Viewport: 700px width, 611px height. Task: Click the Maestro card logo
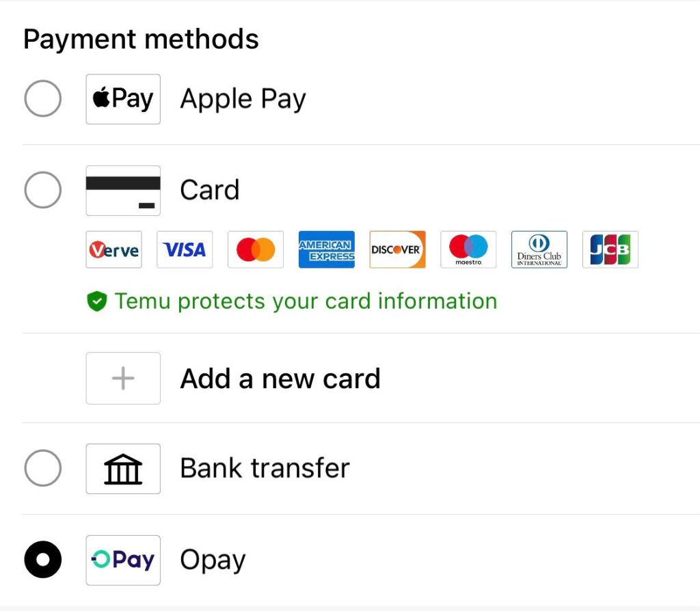pos(468,249)
